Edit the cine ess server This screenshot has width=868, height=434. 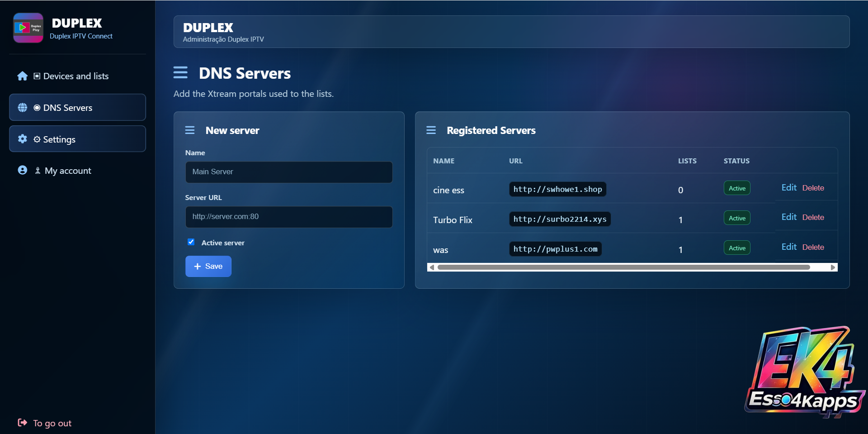click(789, 187)
